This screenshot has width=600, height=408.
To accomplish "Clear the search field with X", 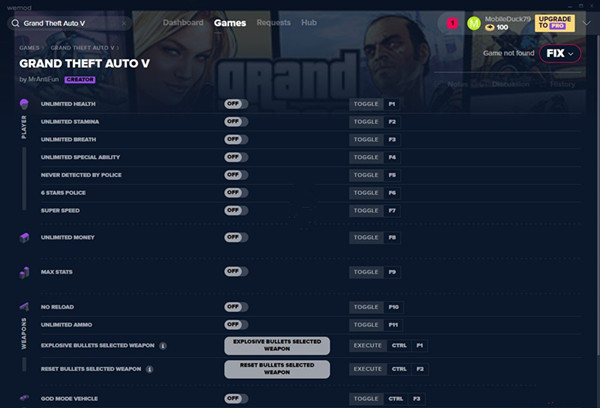I will point(124,23).
